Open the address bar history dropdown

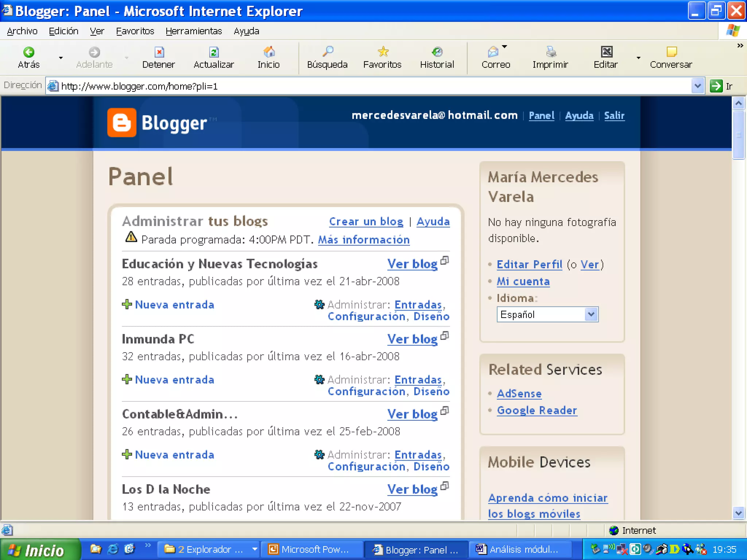click(x=697, y=86)
